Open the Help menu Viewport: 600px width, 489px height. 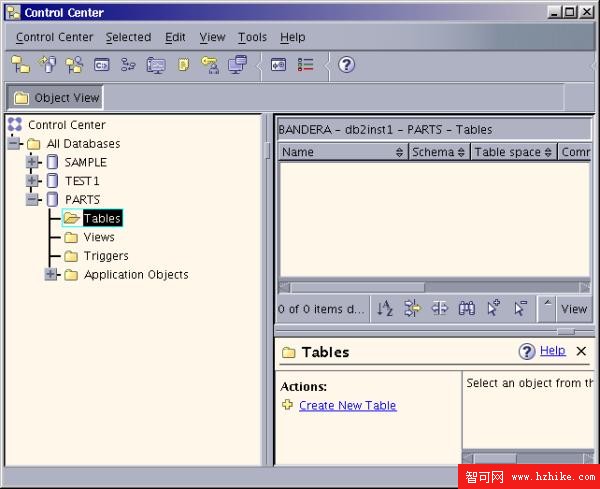coord(293,37)
